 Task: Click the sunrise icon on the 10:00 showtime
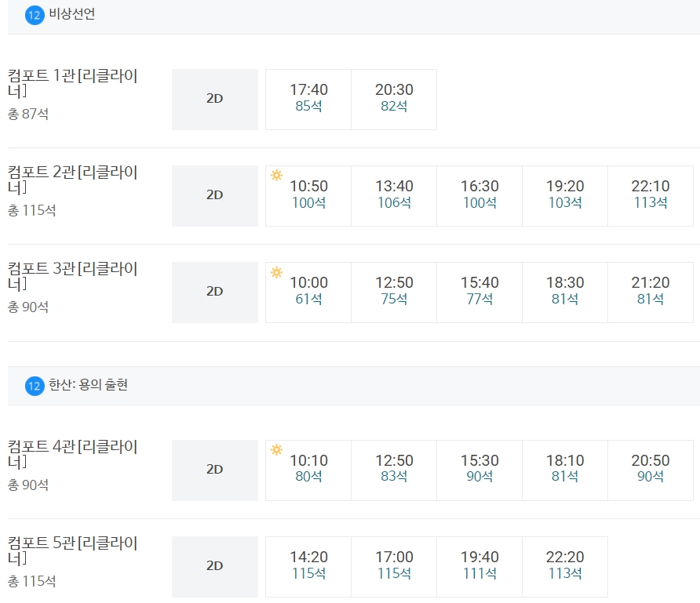point(276,274)
